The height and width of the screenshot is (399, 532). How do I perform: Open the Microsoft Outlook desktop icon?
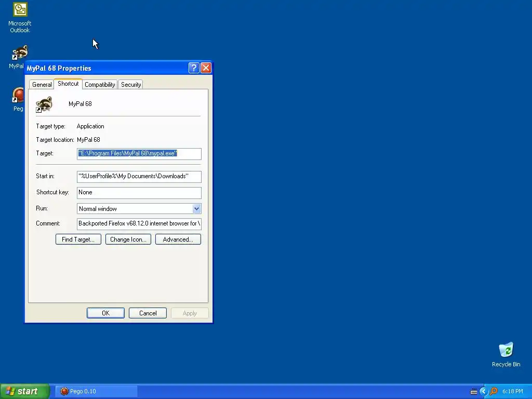(x=20, y=18)
